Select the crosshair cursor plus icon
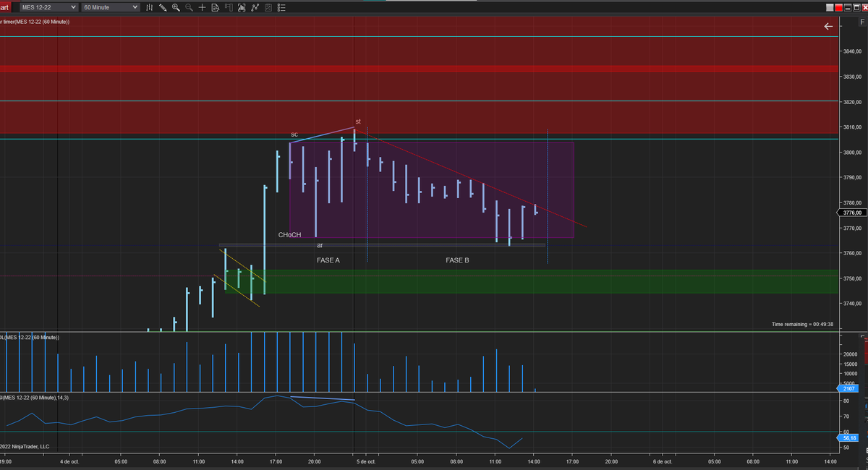The image size is (868, 470). [x=202, y=7]
